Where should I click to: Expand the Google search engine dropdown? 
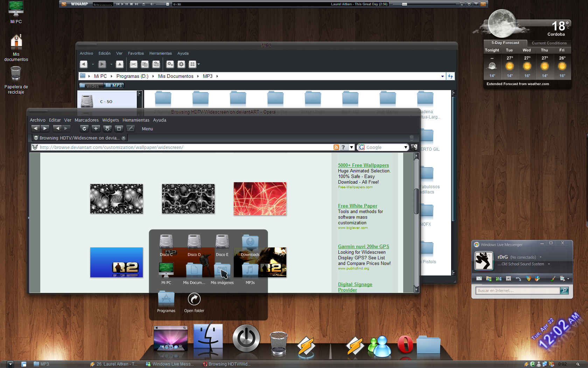point(406,148)
